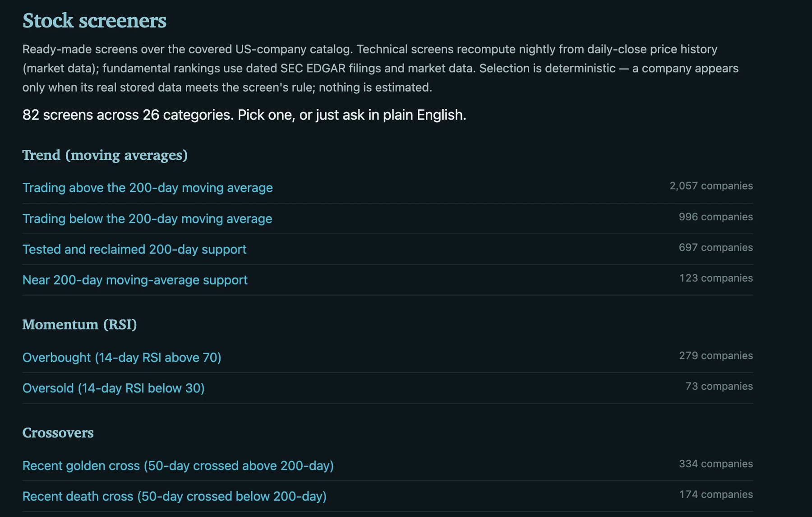Select Tested and reclaimed 200-day support screen
Viewport: 812px width, 517px height.
[134, 249]
